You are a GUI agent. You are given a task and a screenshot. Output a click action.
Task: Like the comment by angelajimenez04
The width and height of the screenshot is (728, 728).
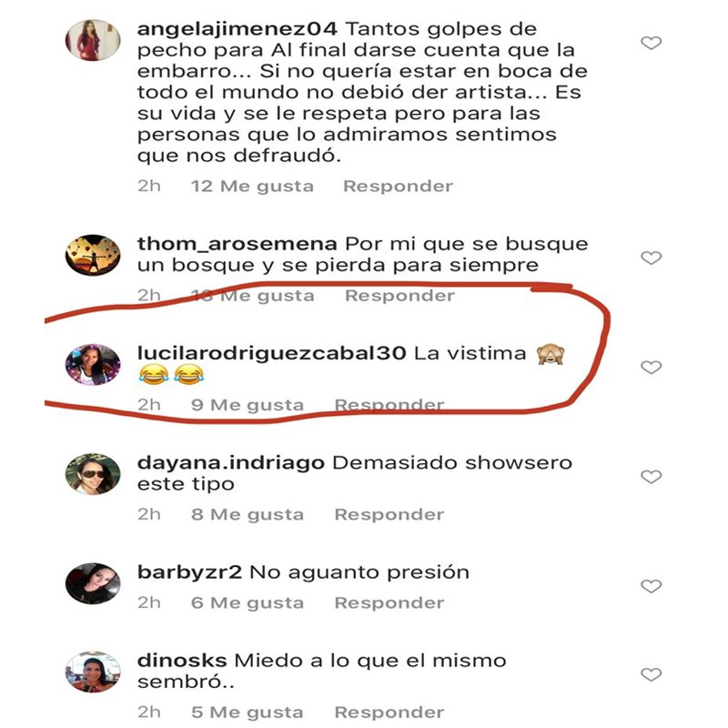tap(651, 43)
